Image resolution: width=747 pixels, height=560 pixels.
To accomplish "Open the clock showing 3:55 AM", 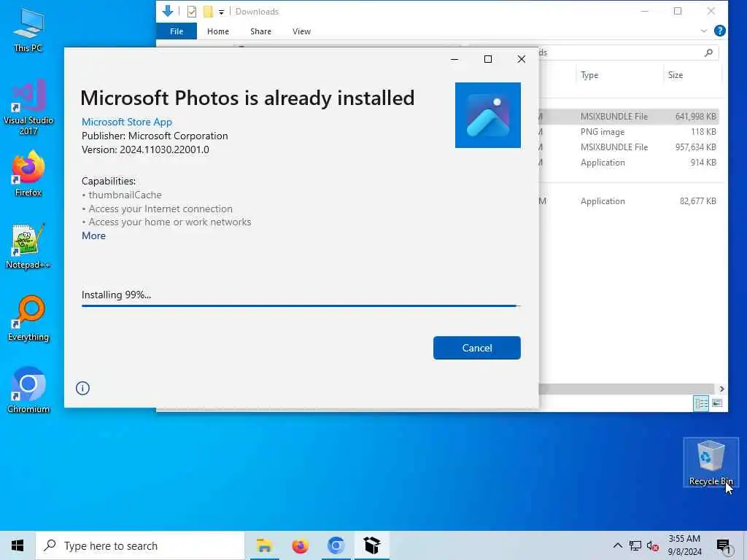I will pyautogui.click(x=684, y=545).
